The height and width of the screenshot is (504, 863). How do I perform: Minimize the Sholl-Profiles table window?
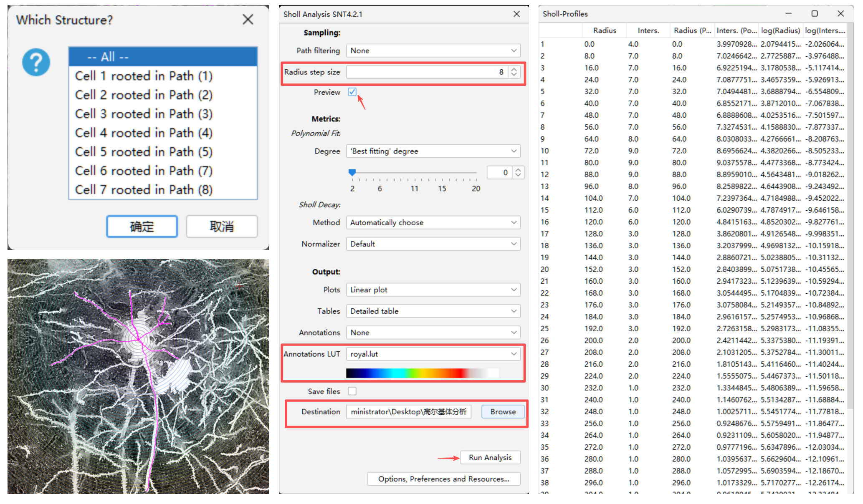[x=788, y=14]
